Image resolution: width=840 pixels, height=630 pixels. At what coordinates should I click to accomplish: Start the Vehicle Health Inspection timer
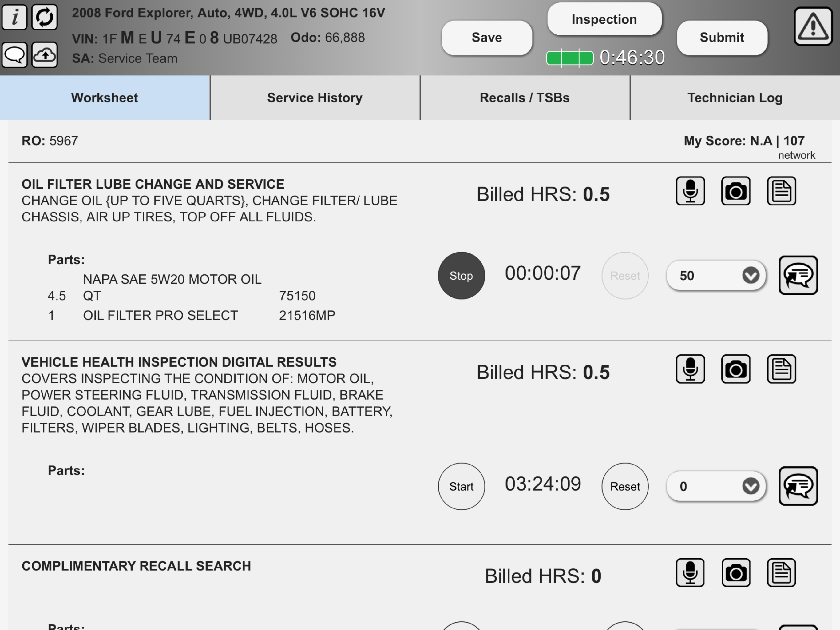click(462, 486)
